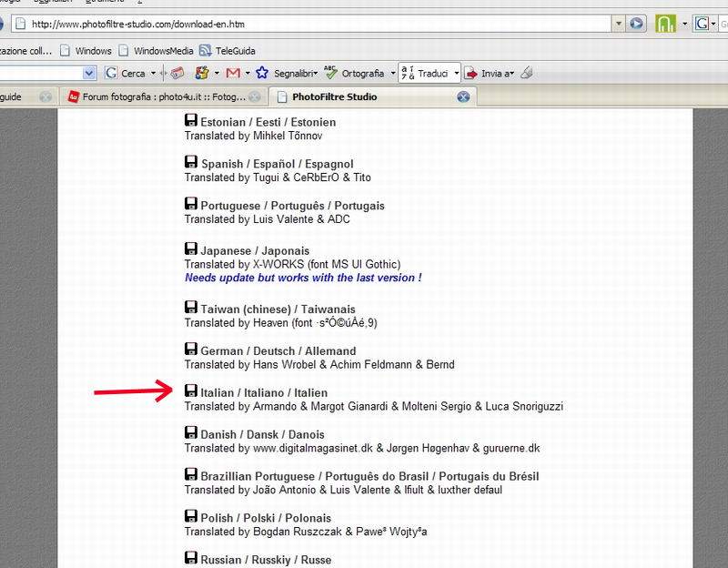Screen dimensions: 728x568
Task: Click the Segnalibri star icon
Action: click(262, 73)
